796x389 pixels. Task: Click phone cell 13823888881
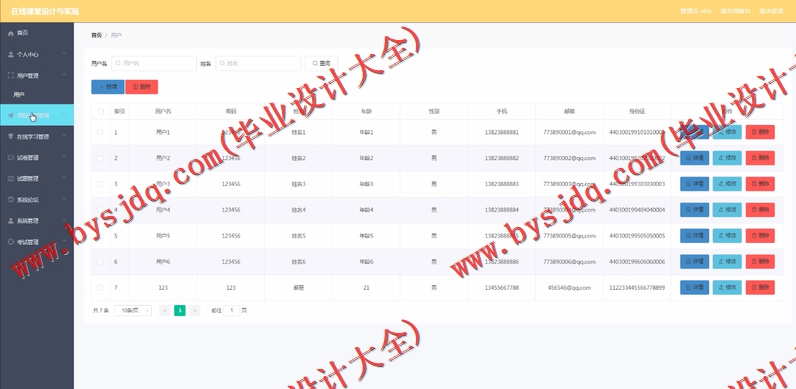[502, 132]
